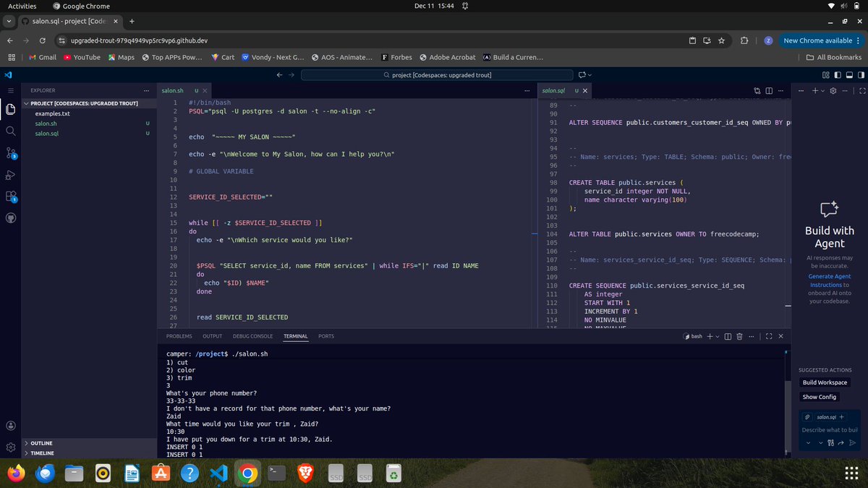Screen dimensions: 868x488
Task: Open the Accounts icon in activity bar
Action: coord(10,426)
